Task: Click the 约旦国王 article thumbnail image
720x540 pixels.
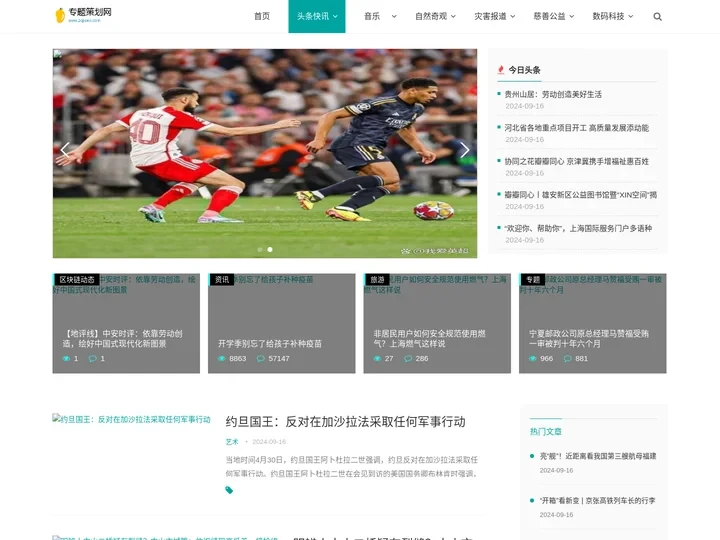Action: [x=131, y=419]
